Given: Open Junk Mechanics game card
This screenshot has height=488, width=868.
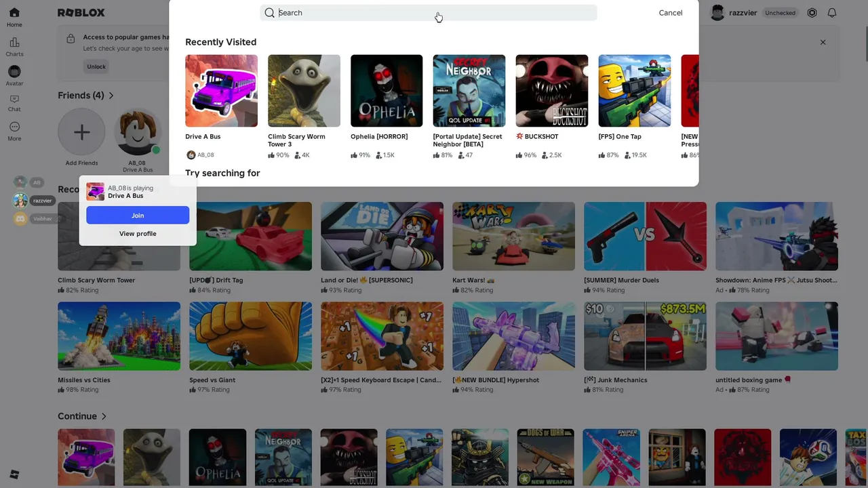Looking at the screenshot, I should tap(645, 336).
